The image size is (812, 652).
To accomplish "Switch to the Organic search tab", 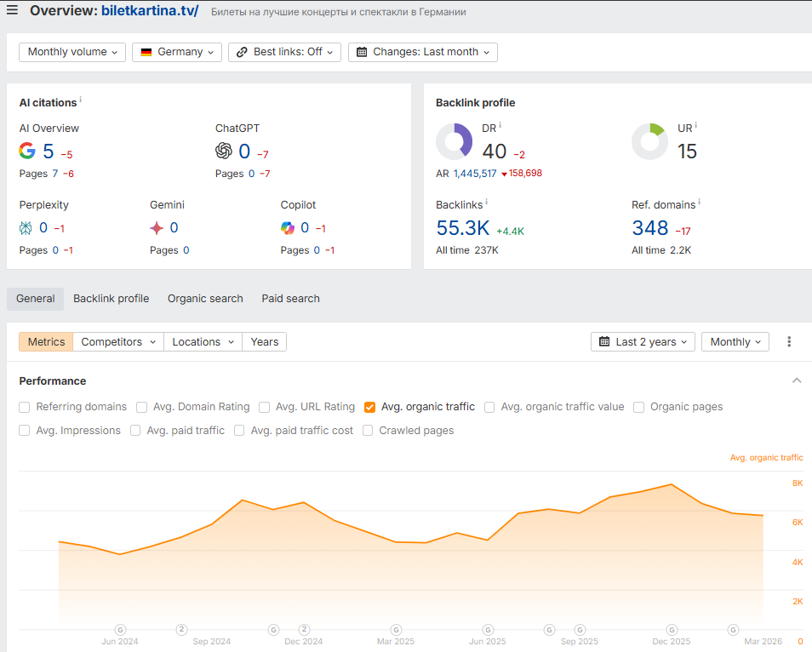I will tap(205, 299).
